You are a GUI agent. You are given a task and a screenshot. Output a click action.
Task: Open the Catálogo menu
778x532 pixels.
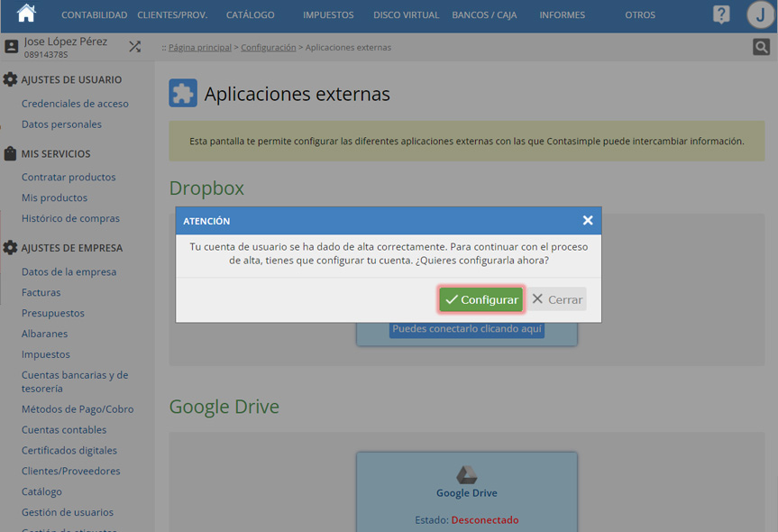click(x=250, y=15)
